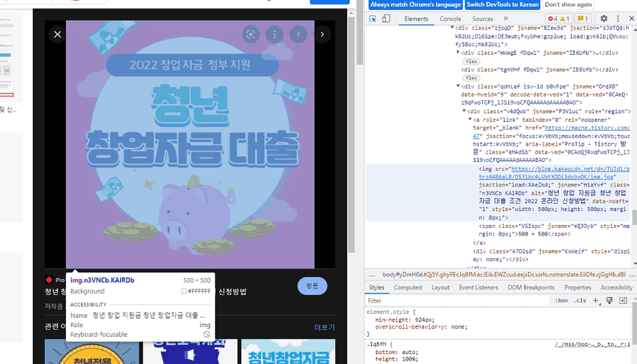Open the Layout pane tab
The height and width of the screenshot is (364, 637).
pyautogui.click(x=441, y=287)
